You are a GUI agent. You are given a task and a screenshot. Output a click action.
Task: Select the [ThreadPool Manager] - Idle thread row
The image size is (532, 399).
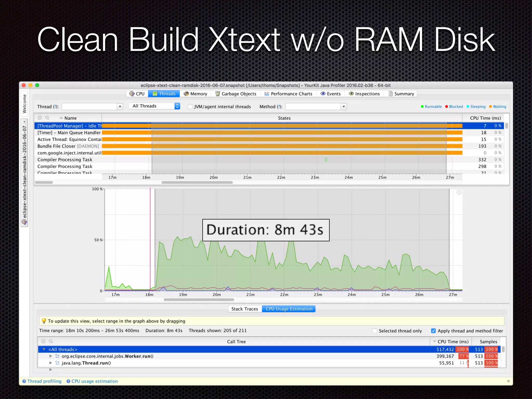tap(269, 126)
